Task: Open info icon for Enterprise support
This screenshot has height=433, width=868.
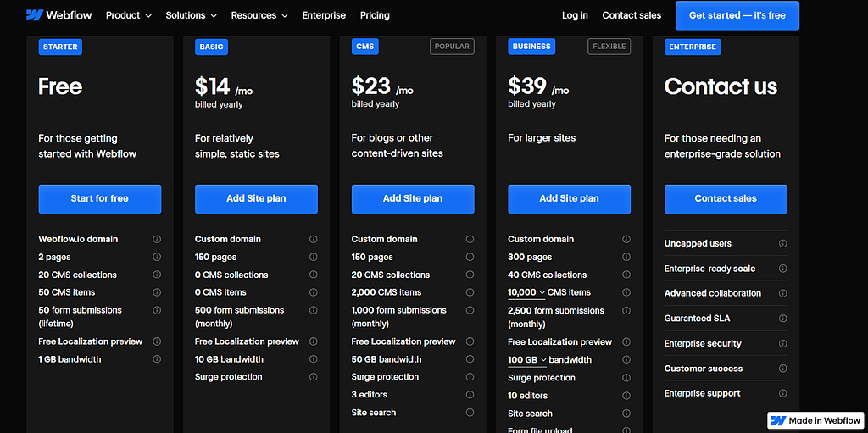Action: [x=782, y=393]
